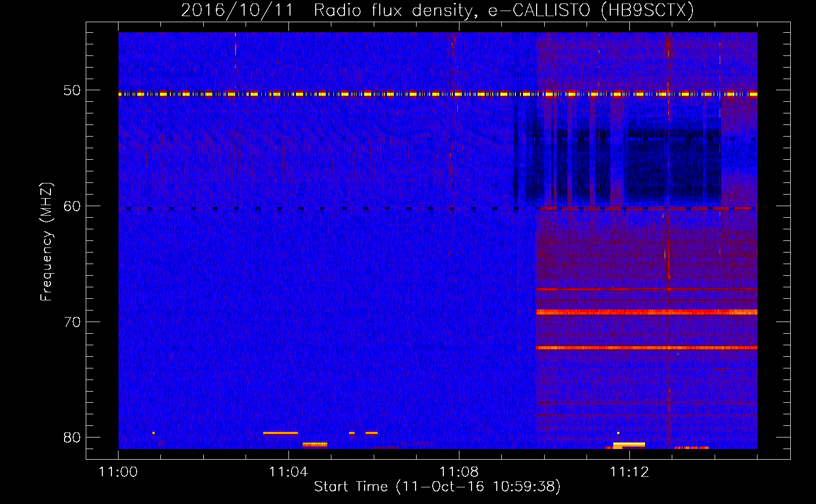Click the bright yellow block near 81 MHz at 11:12

[x=629, y=445]
